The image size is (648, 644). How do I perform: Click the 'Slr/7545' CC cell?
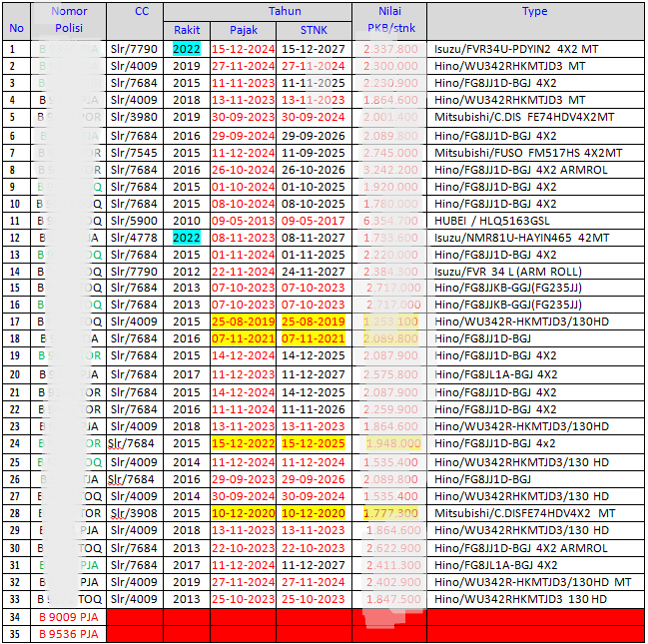(134, 152)
